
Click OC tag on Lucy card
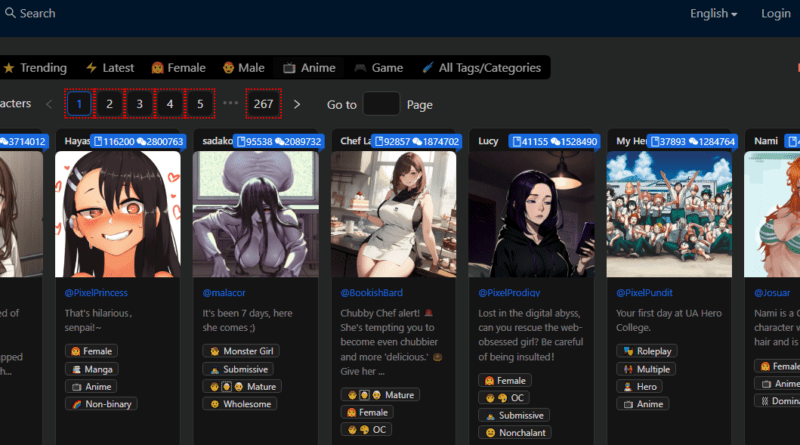[x=504, y=398]
